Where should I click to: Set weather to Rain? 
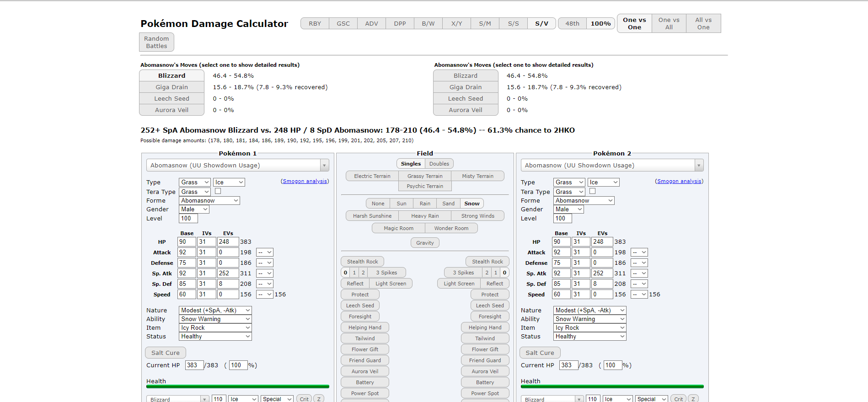pyautogui.click(x=425, y=204)
